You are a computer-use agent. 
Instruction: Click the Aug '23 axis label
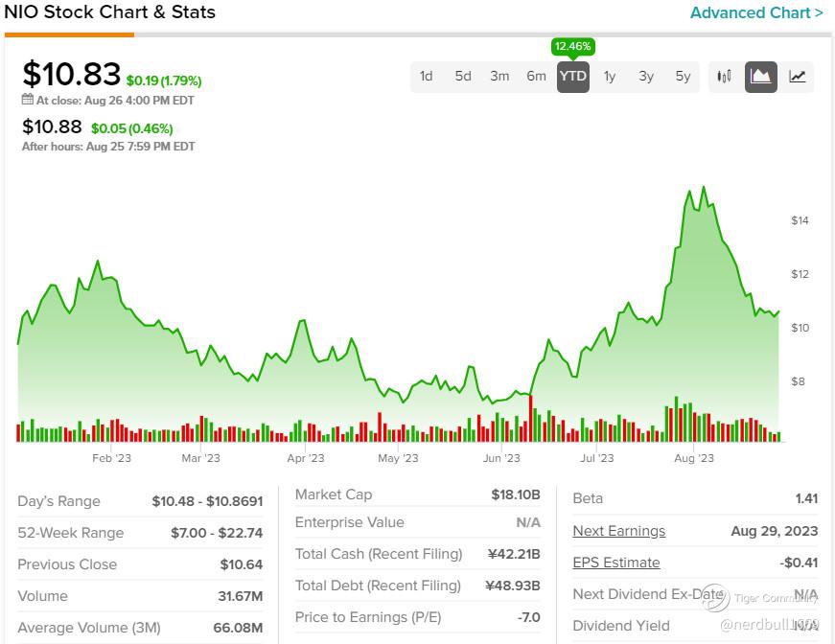point(694,458)
